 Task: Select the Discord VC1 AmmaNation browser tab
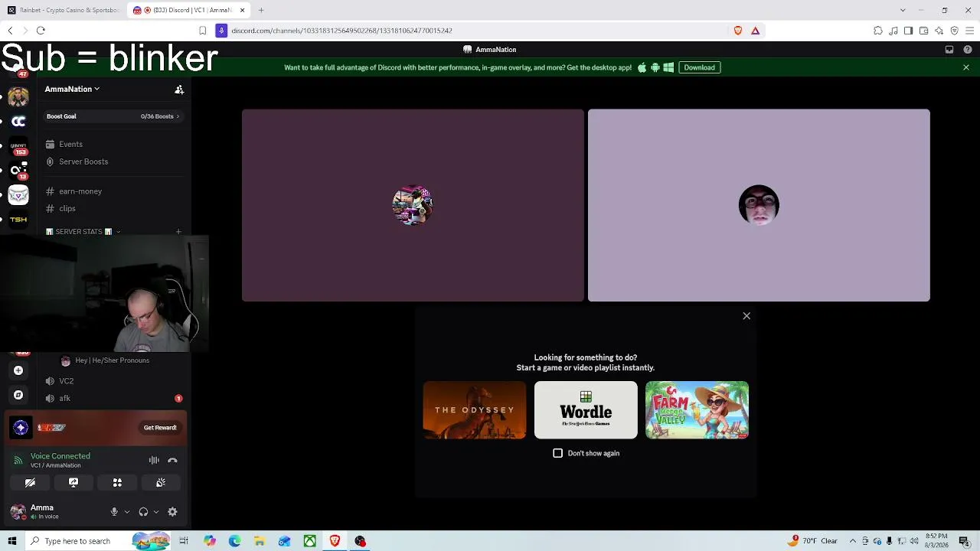(188, 10)
